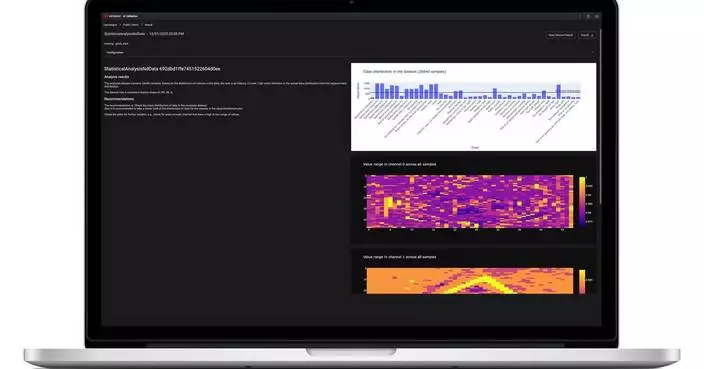This screenshot has width=704, height=369.
Task: Open the first breadcrumb item
Action: [x=110, y=25]
